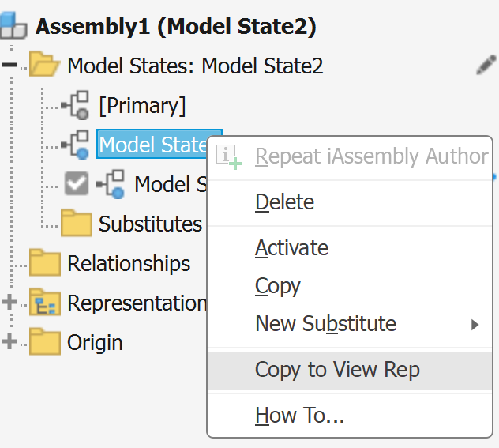Viewport: 499px width, 448px height.
Task: Toggle the checkbox beside the checked model state
Action: tap(77, 184)
